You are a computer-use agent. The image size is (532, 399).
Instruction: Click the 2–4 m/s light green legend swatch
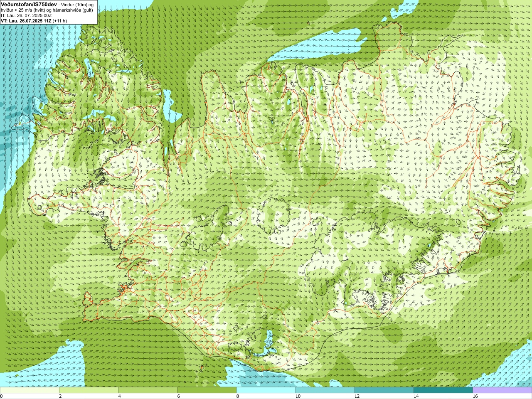(x=89, y=390)
